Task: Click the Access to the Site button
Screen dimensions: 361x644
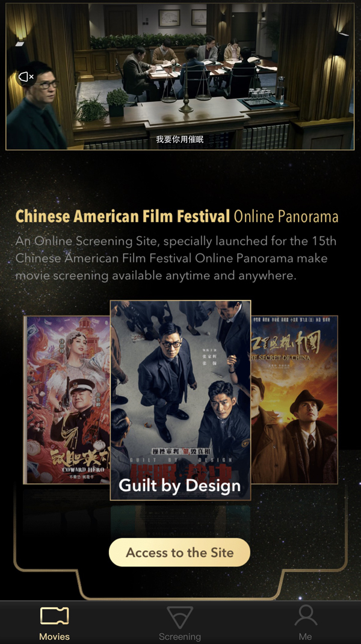Action: point(179,553)
